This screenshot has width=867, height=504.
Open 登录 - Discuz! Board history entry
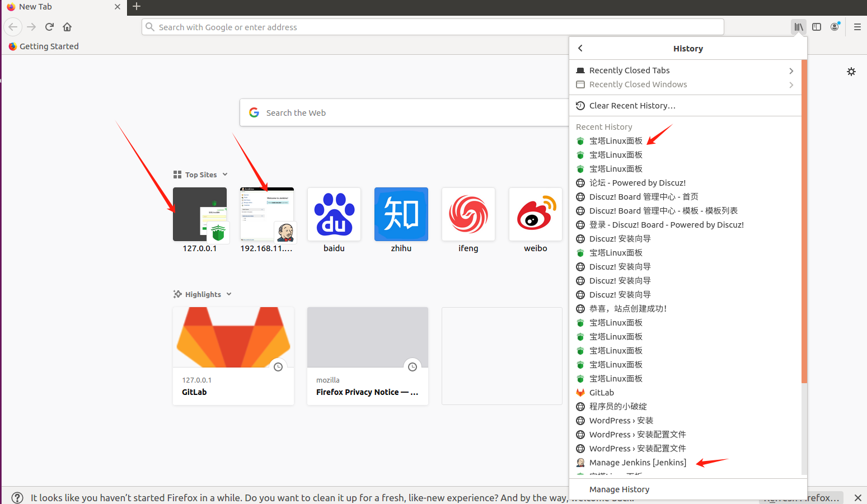tap(685, 225)
